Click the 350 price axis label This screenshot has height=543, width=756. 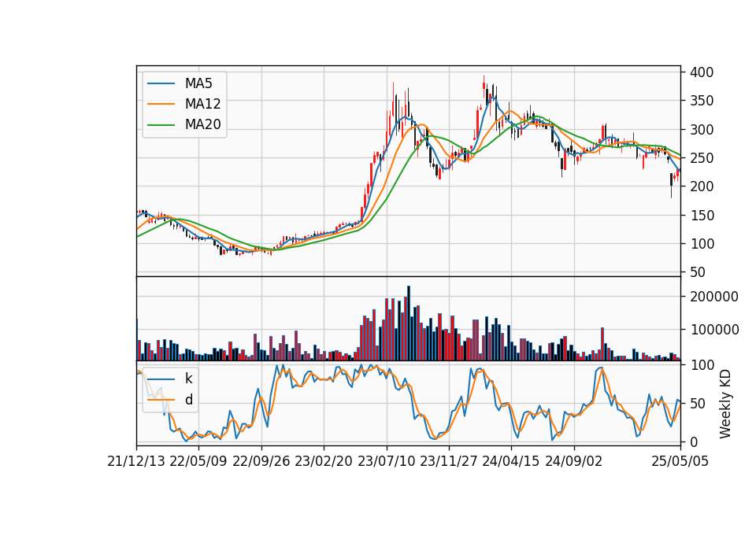point(702,101)
